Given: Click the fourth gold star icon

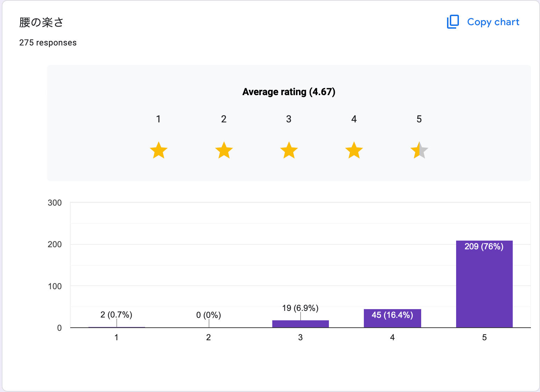Looking at the screenshot, I should coord(354,150).
